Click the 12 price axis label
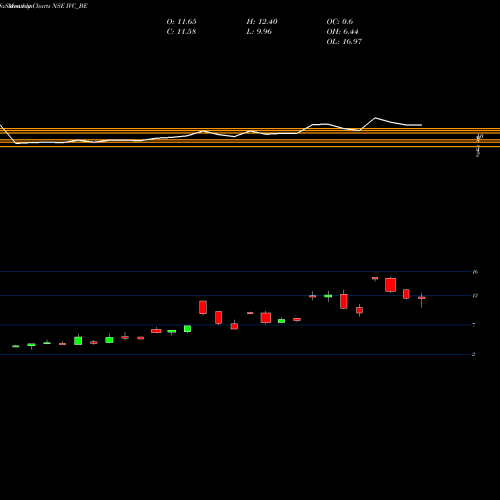Image resolution: width=500 pixels, height=500 pixels. pyautogui.click(x=475, y=296)
